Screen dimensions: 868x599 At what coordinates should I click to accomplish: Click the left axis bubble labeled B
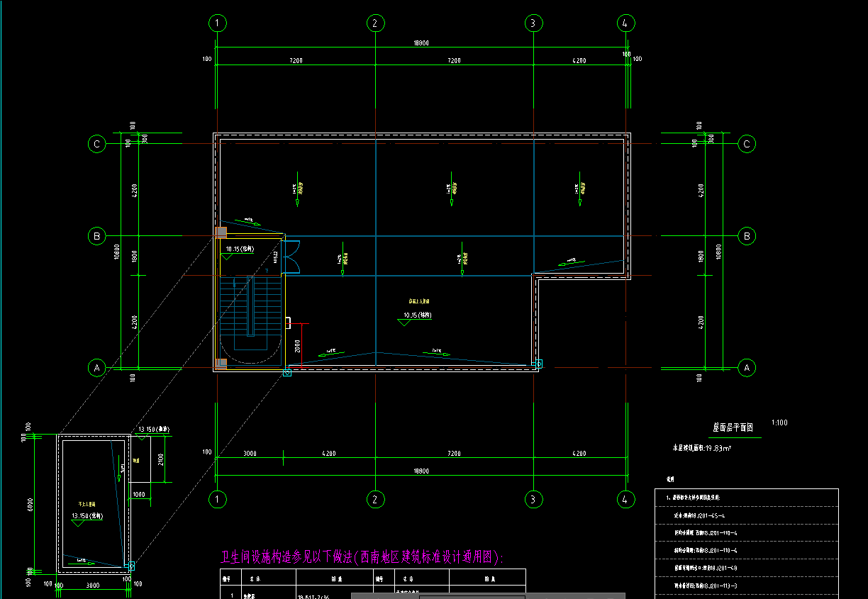[96, 236]
